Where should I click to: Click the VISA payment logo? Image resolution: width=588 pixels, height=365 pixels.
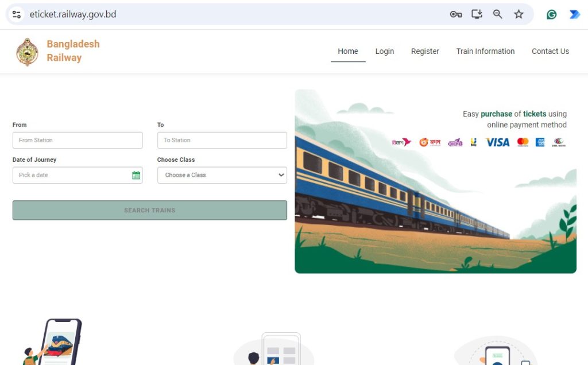(497, 142)
